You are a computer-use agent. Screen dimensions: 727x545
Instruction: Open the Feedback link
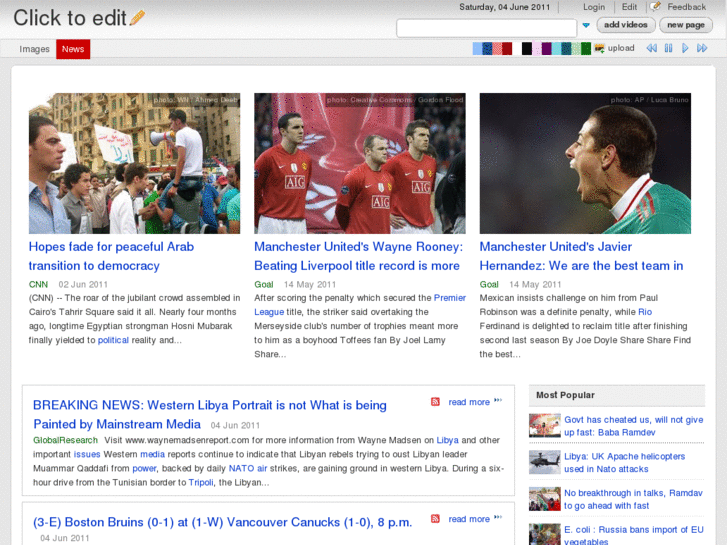[686, 7]
